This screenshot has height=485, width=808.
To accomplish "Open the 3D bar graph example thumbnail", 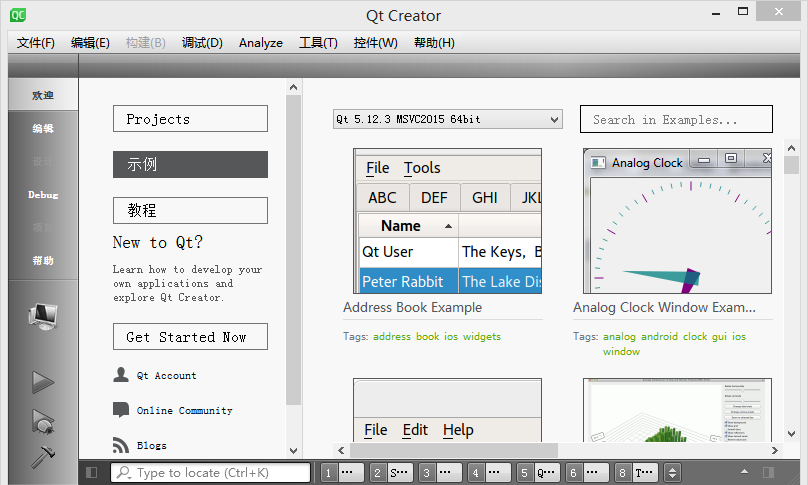I will pyautogui.click(x=677, y=410).
